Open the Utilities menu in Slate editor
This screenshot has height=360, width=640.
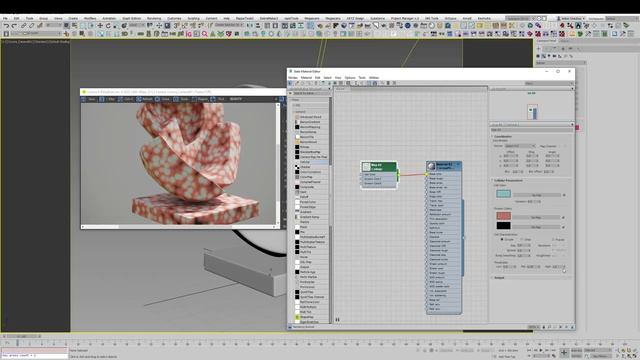click(x=374, y=78)
